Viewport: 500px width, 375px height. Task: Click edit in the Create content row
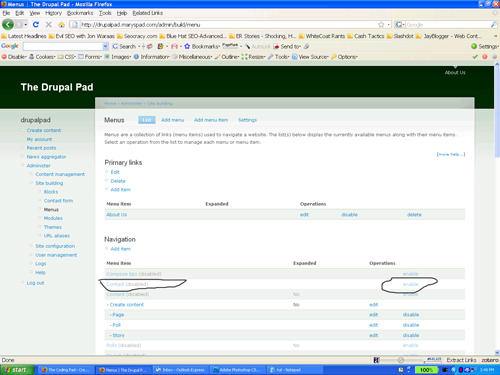[374, 305]
